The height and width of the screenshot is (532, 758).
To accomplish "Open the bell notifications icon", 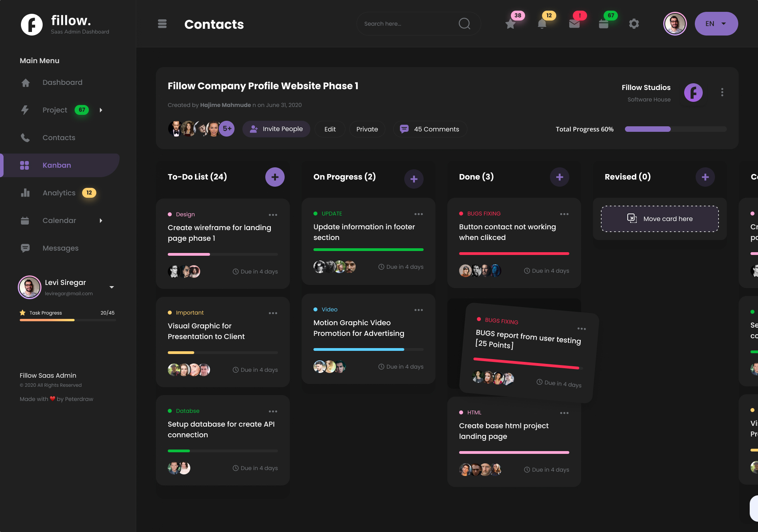I will tap(542, 24).
